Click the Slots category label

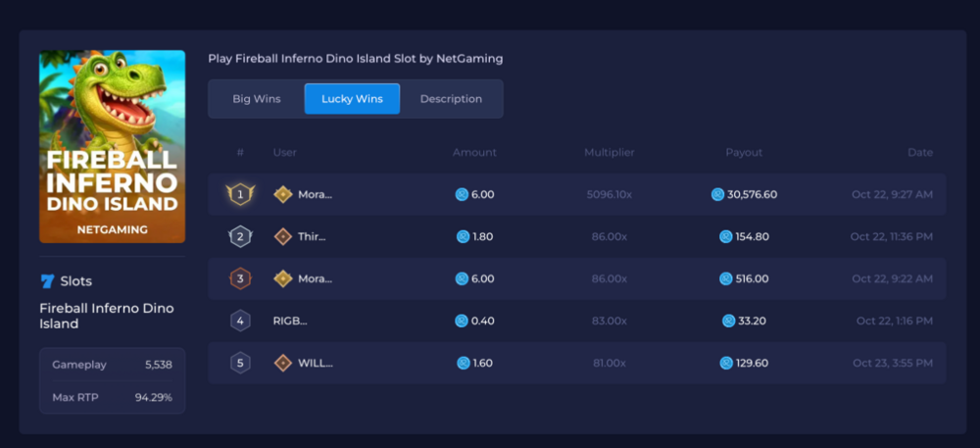[76, 281]
